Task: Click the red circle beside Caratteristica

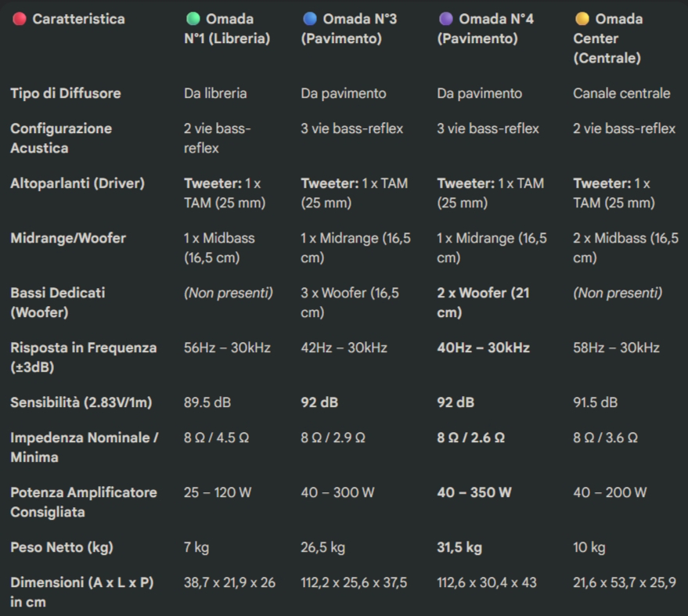Action: (x=20, y=19)
